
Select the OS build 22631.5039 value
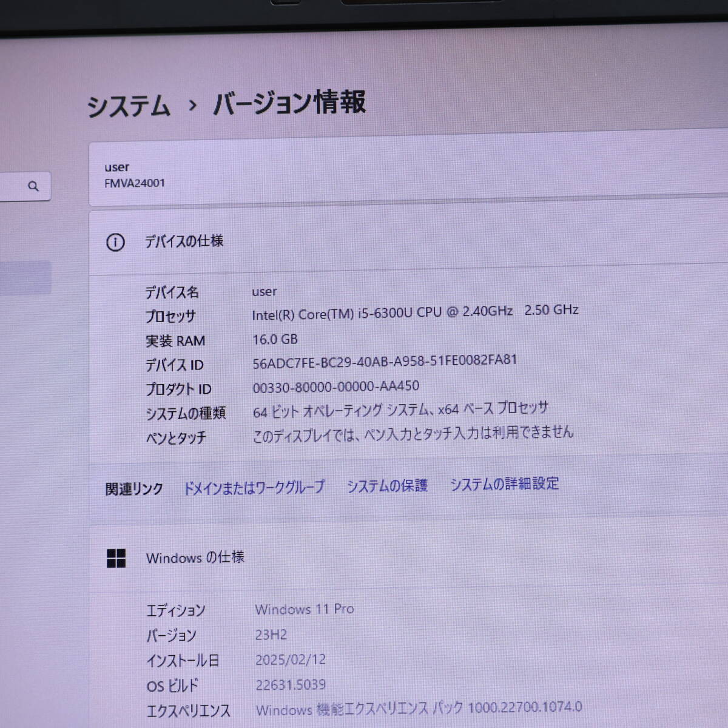pyautogui.click(x=291, y=685)
